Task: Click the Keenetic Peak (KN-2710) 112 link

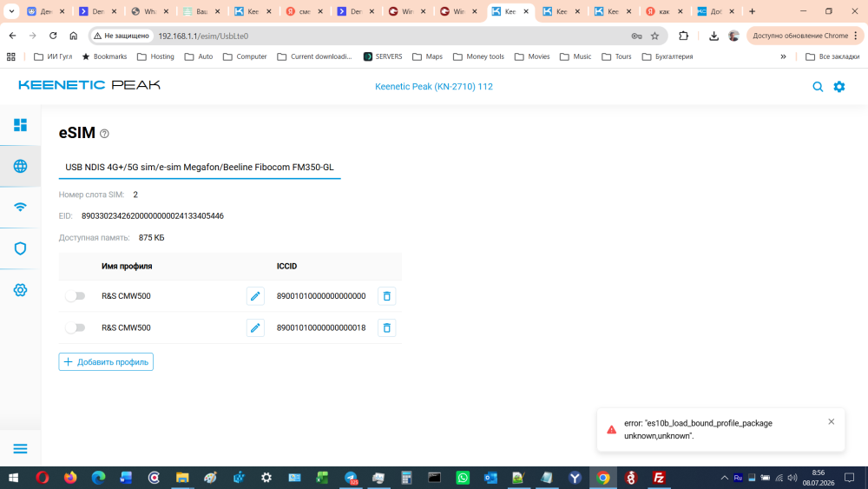Action: click(433, 86)
